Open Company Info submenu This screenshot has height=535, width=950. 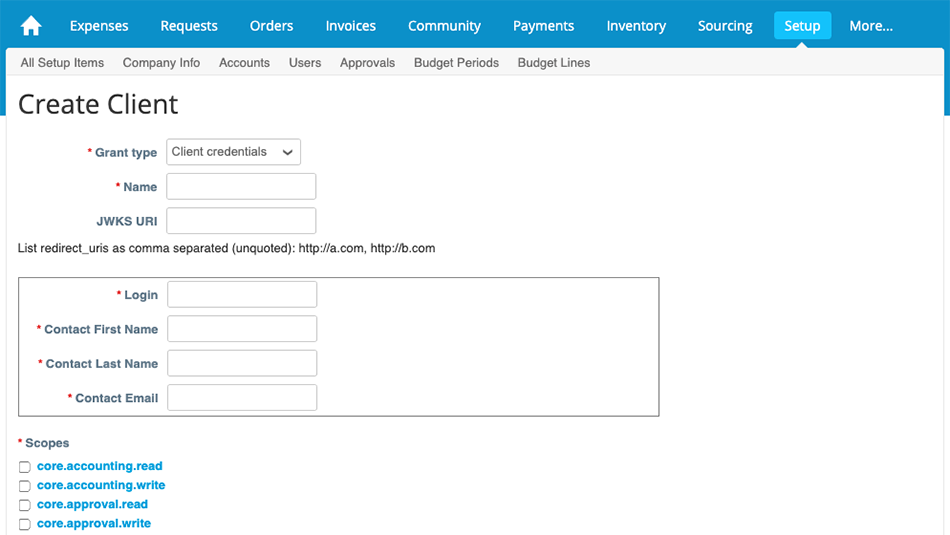coord(161,62)
